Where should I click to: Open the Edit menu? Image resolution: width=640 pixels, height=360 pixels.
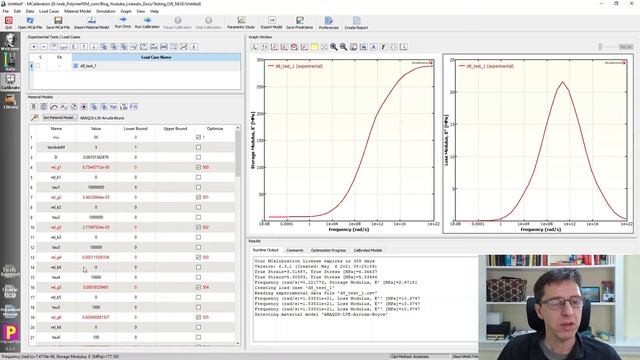17,11
